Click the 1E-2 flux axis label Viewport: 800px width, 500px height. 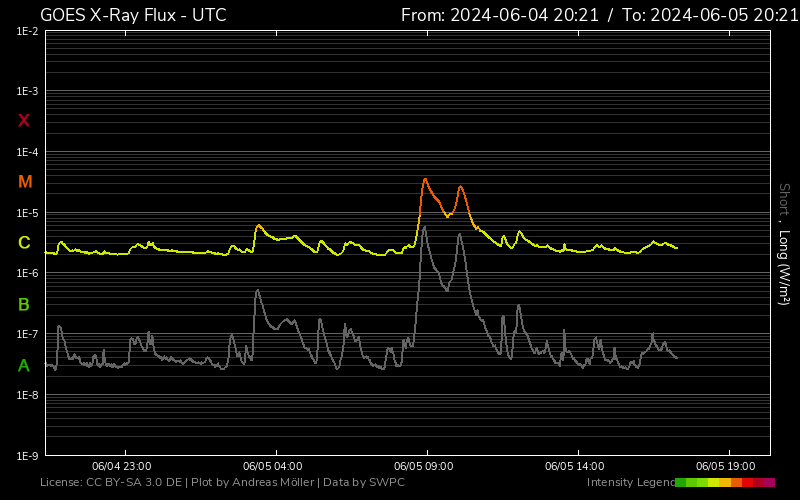click(27, 32)
